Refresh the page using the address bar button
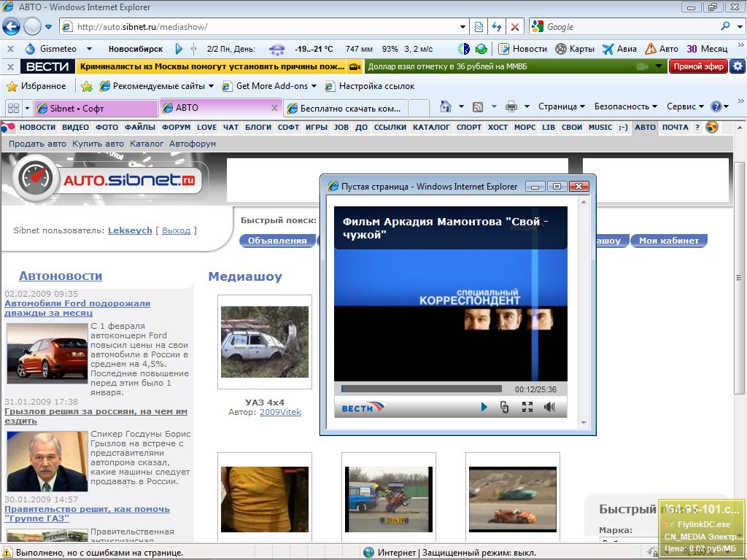This screenshot has width=747, height=560. click(497, 27)
